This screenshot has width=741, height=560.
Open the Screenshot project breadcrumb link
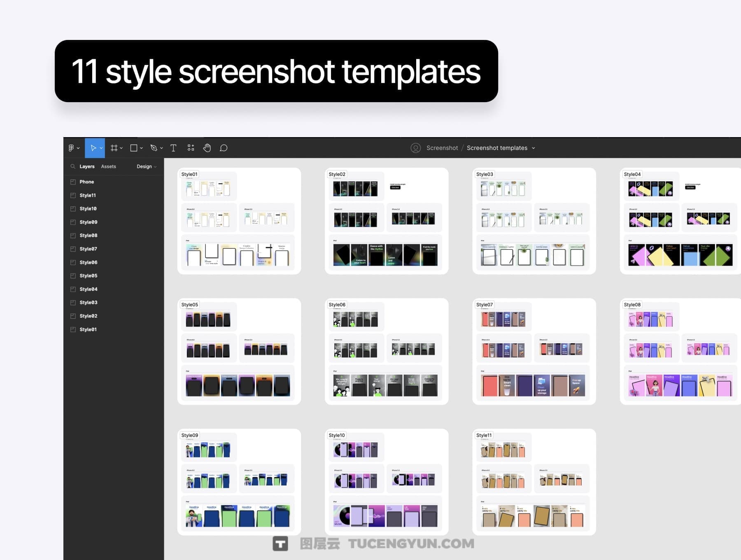click(442, 148)
